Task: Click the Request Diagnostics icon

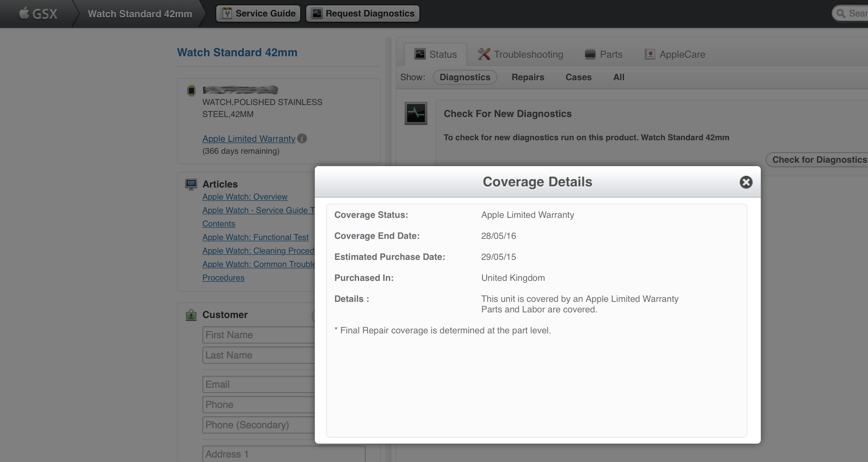Action: coord(317,13)
